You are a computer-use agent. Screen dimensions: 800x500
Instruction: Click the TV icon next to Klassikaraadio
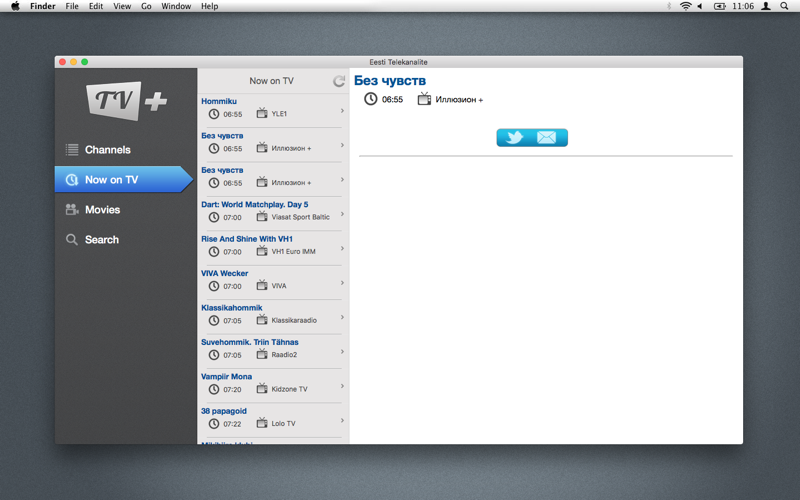point(262,319)
